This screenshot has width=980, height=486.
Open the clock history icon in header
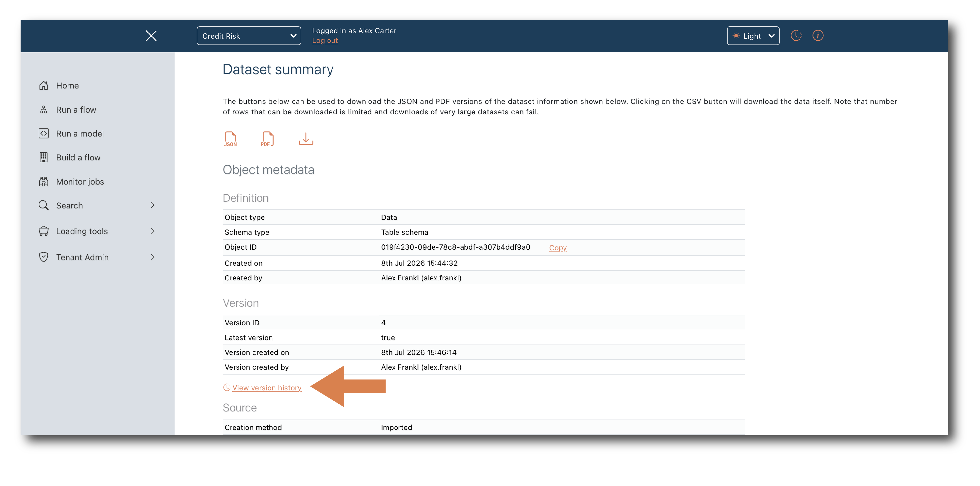tap(796, 35)
